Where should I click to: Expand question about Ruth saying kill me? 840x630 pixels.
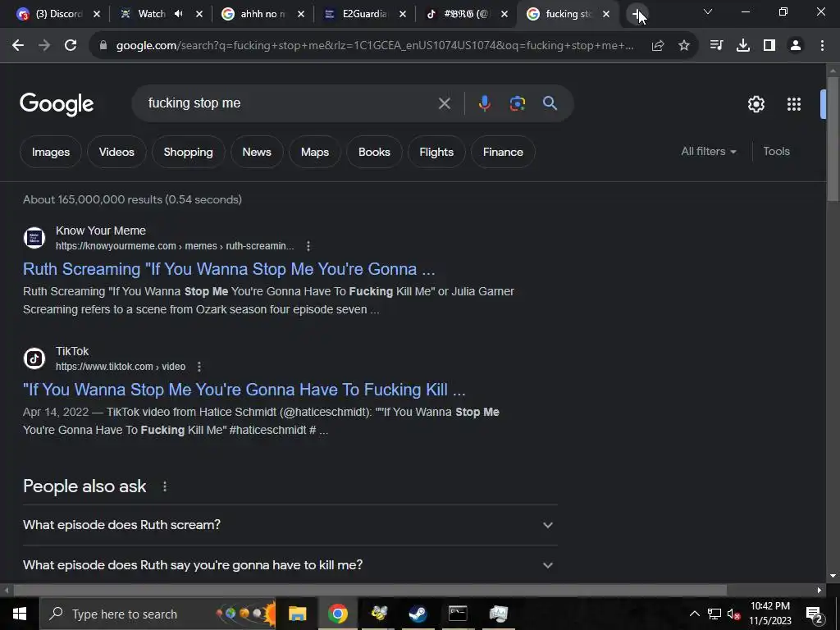point(290,565)
